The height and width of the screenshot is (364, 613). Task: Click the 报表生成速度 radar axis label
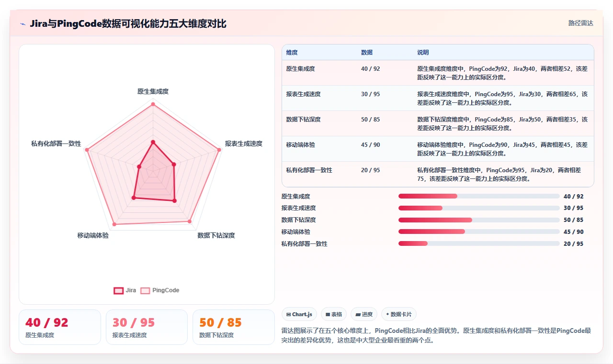(244, 143)
